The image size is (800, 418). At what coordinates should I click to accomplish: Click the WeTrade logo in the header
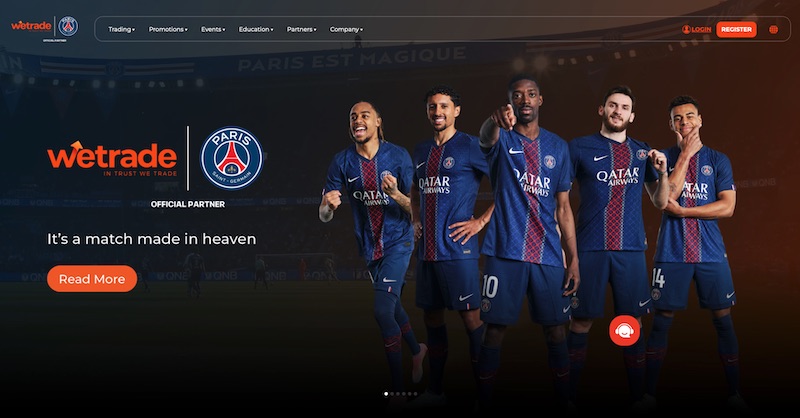tap(31, 25)
